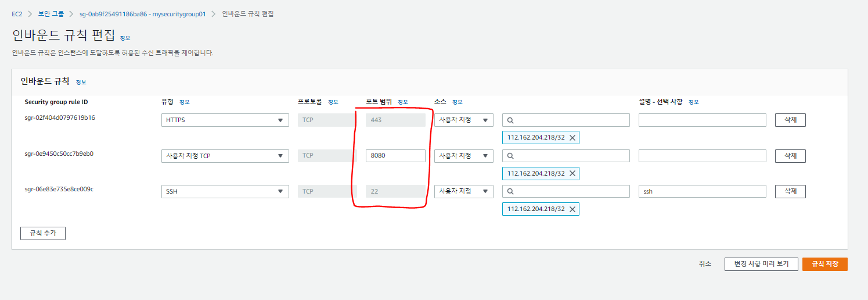Open source dropdown for the SSH rule
The image size is (868, 300).
tap(464, 191)
